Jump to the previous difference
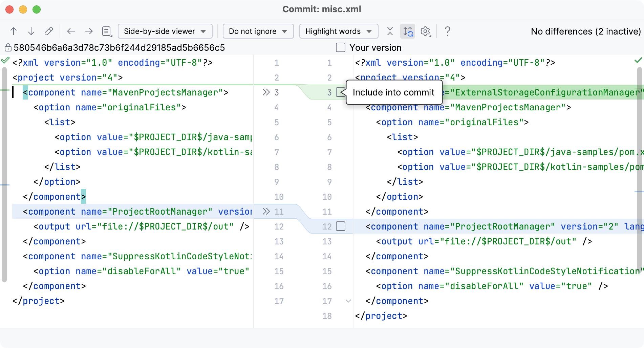 click(14, 31)
